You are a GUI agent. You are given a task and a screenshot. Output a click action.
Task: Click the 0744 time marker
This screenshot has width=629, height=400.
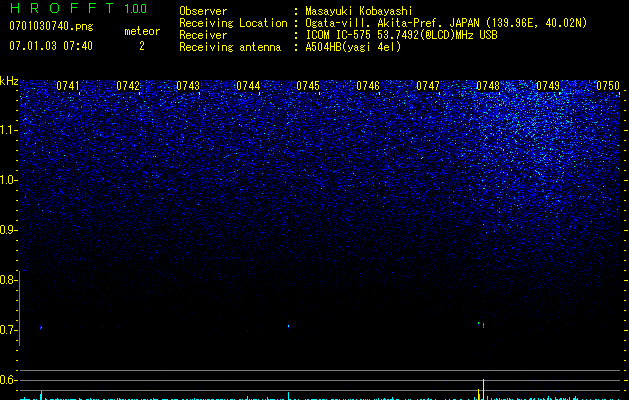(x=248, y=86)
